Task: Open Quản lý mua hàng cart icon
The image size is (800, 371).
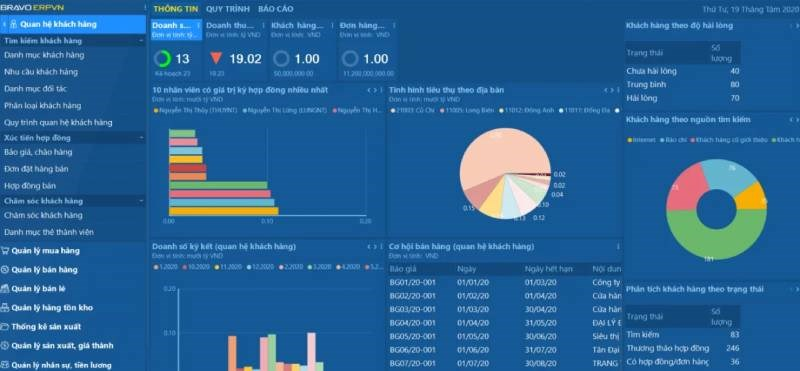Action: [5, 251]
